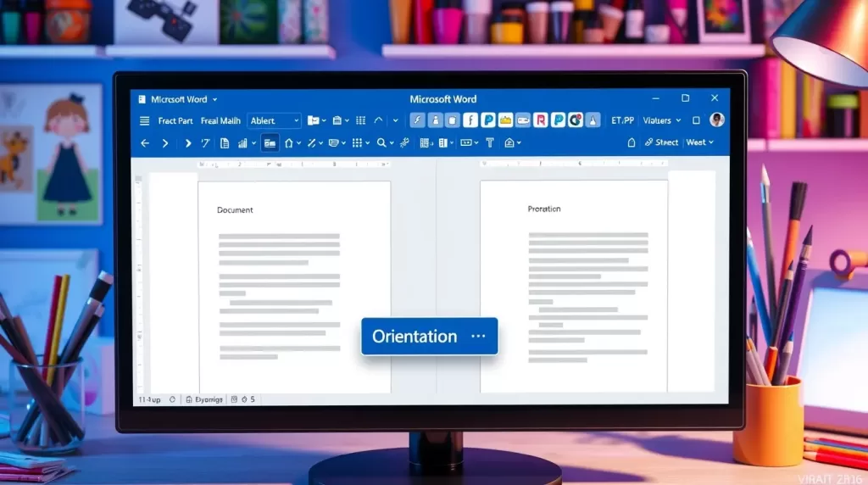
Task: Click the second blue P add-in icon
Action: point(558,120)
